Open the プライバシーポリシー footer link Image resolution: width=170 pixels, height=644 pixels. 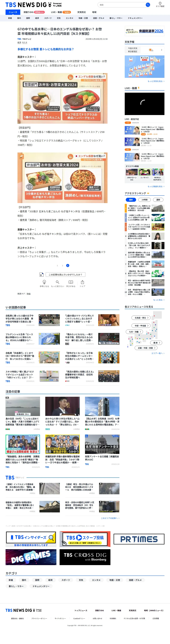39,618
